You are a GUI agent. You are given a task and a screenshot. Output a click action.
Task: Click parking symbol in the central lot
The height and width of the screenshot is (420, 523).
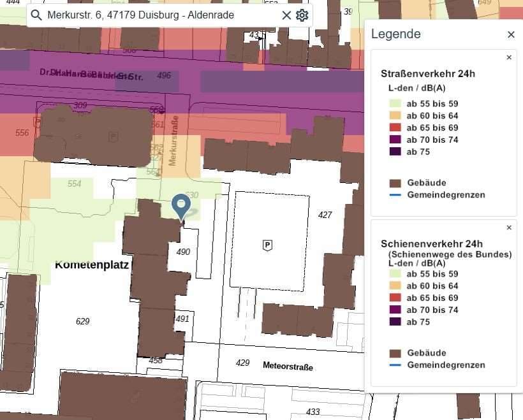pyautogui.click(x=267, y=245)
